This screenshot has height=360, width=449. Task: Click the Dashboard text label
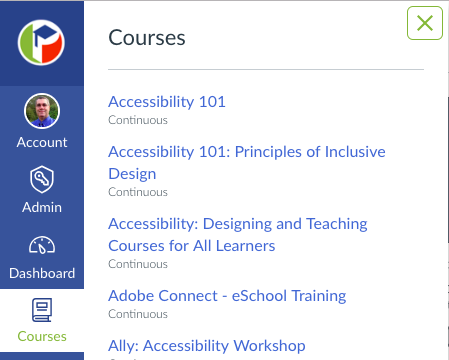tap(42, 273)
